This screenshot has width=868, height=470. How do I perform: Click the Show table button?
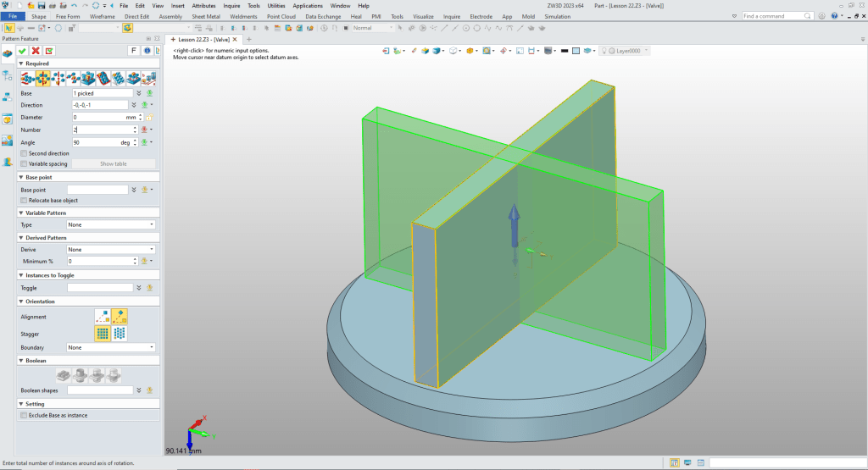tap(114, 163)
